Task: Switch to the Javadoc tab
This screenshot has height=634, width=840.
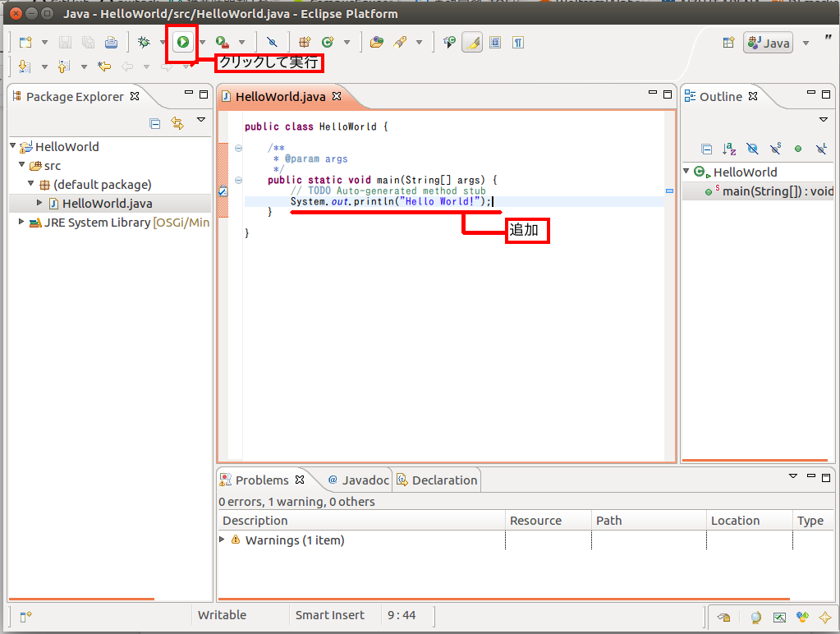Action: [x=358, y=480]
